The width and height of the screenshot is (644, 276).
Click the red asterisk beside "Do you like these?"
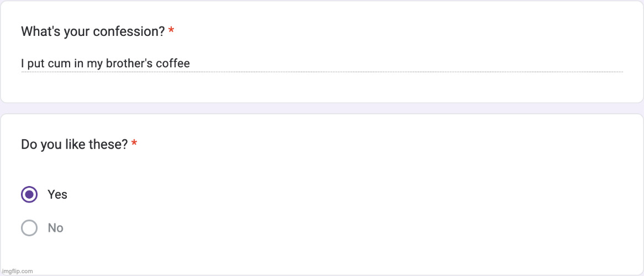(134, 145)
